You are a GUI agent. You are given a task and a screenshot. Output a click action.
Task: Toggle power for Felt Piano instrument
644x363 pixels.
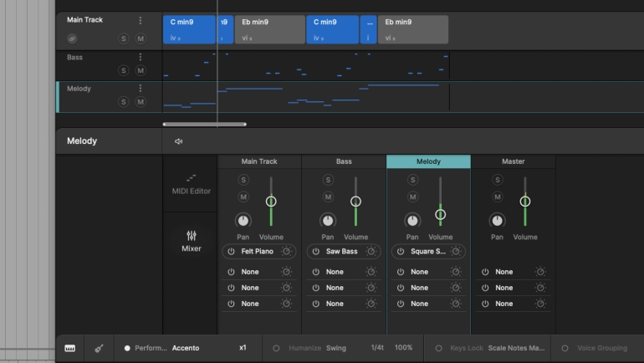coord(231,251)
